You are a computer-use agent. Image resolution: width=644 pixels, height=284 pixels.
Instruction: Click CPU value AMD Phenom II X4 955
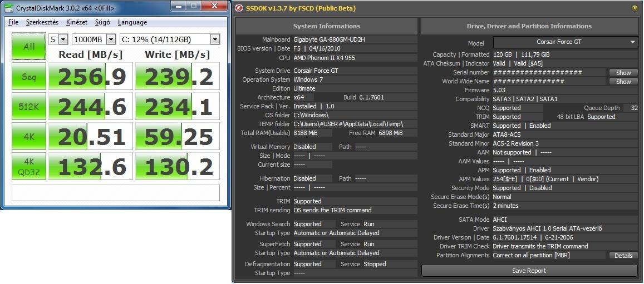click(324, 58)
